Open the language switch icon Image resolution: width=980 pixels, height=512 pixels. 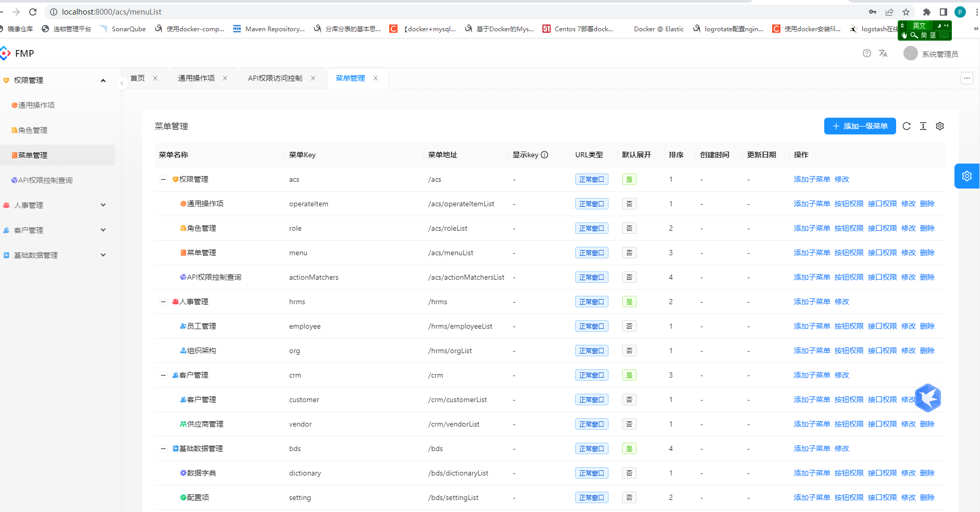pyautogui.click(x=883, y=53)
